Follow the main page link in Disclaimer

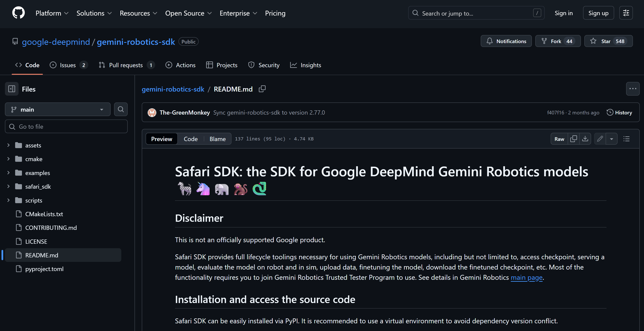(x=527, y=277)
